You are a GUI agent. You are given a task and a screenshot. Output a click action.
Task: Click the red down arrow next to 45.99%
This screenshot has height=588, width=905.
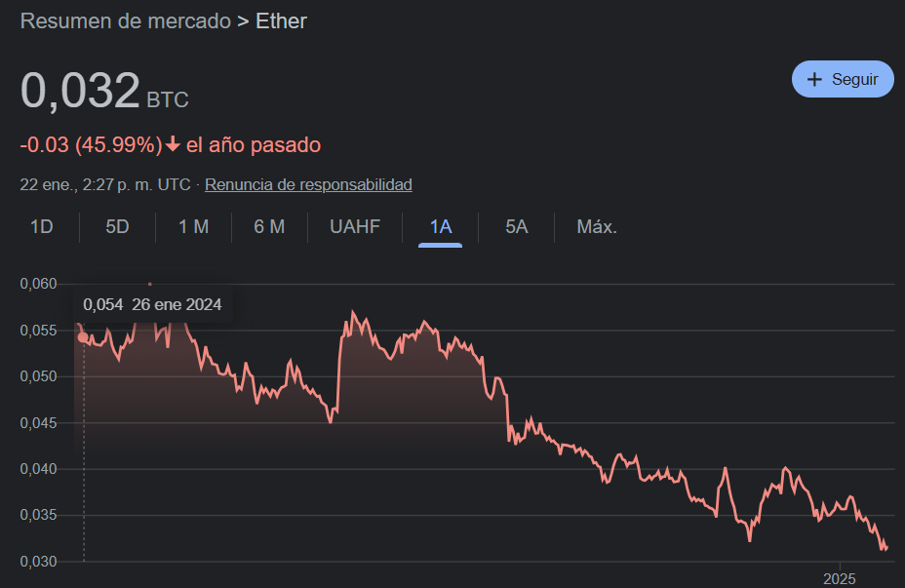173,144
